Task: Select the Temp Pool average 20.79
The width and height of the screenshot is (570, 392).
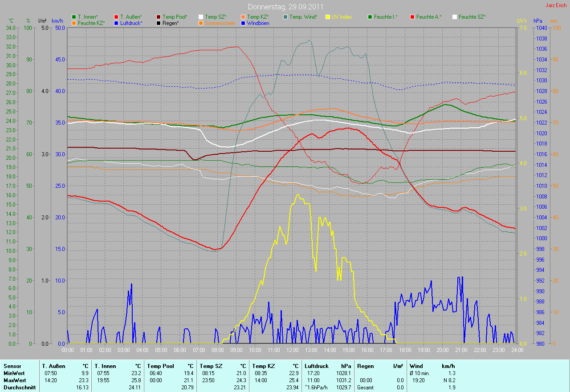Action: point(187,388)
